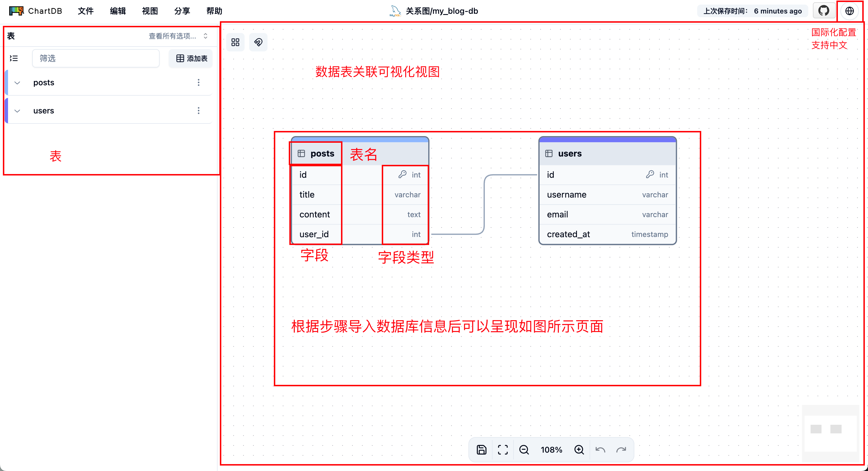Zoom out of the canvas
This screenshot has width=868, height=471.
point(524,449)
